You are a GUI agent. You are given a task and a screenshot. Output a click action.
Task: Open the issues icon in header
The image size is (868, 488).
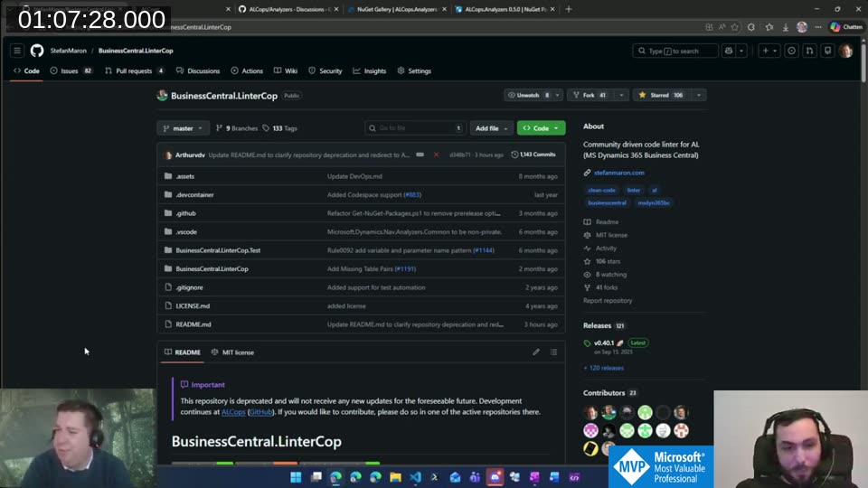(x=792, y=51)
